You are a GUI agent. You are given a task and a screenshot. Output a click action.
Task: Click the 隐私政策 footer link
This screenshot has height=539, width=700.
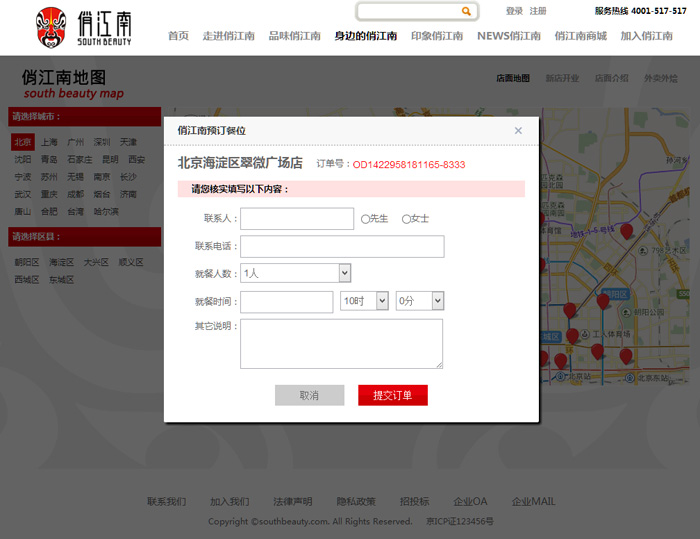[356, 501]
